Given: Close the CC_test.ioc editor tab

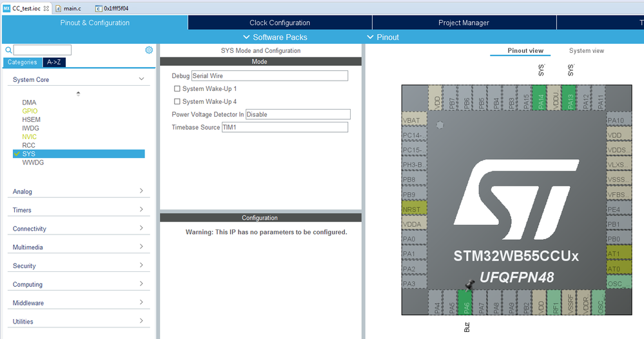Looking at the screenshot, I should tap(46, 8).
